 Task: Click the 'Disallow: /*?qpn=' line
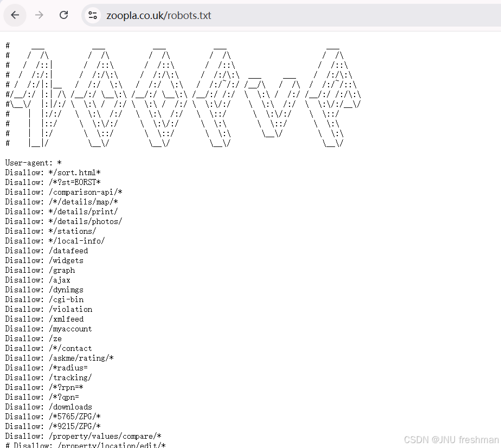point(42,397)
